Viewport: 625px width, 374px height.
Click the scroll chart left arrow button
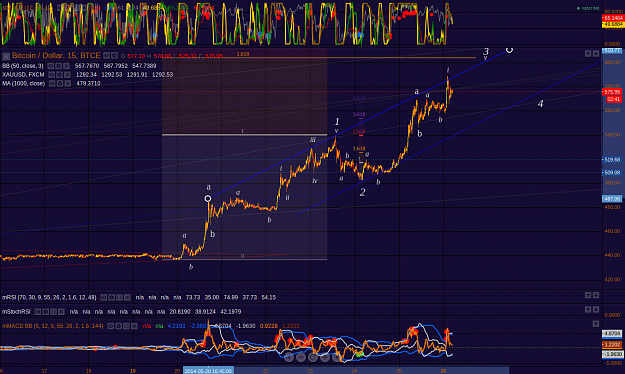coord(289,358)
